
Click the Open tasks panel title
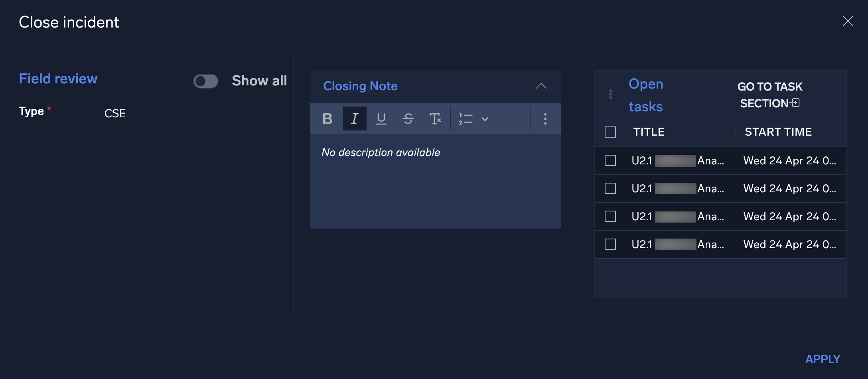[645, 95]
